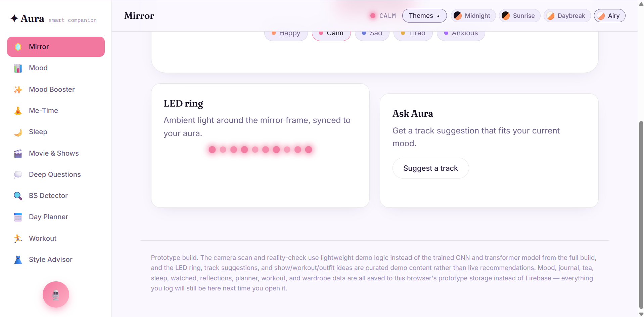The image size is (644, 317).
Task: Open Mood Booster sparkle icon
Action: pos(18,89)
